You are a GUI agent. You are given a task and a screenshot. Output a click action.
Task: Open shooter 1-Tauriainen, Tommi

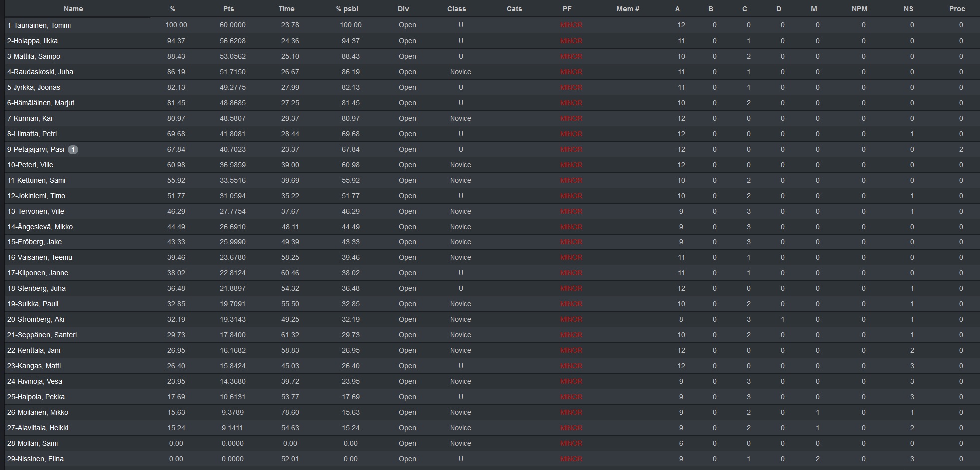(39, 25)
